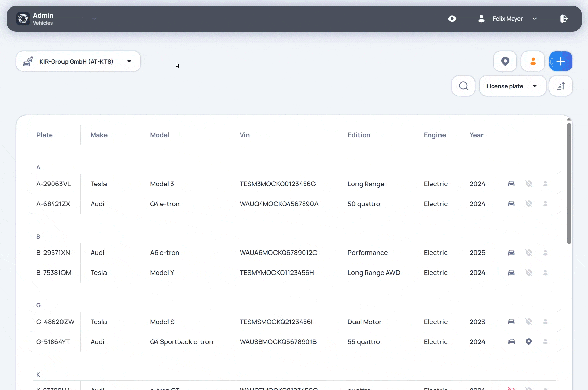
Task: Click the VIN TESM3MOCKQ0123456G
Action: coord(278,184)
